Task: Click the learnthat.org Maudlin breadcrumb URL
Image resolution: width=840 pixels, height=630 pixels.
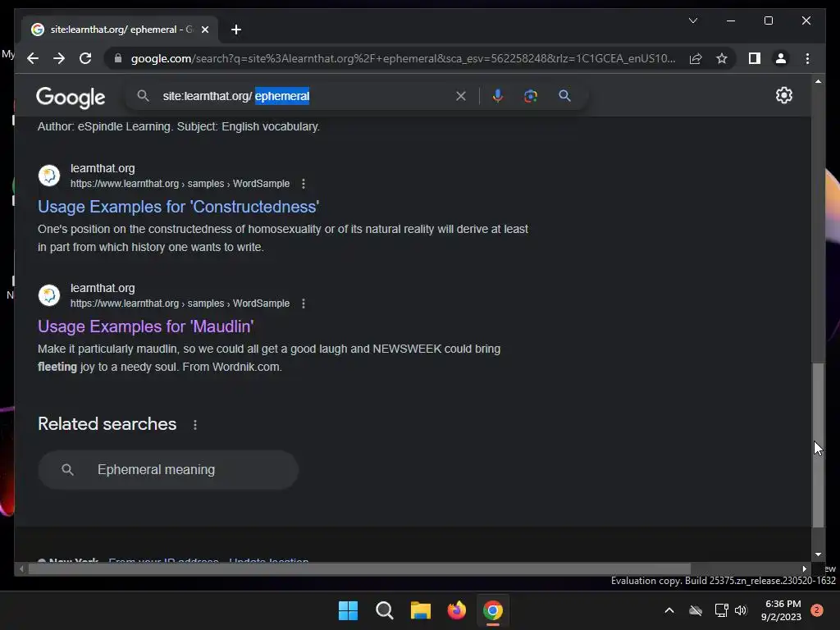Action: pos(180,304)
